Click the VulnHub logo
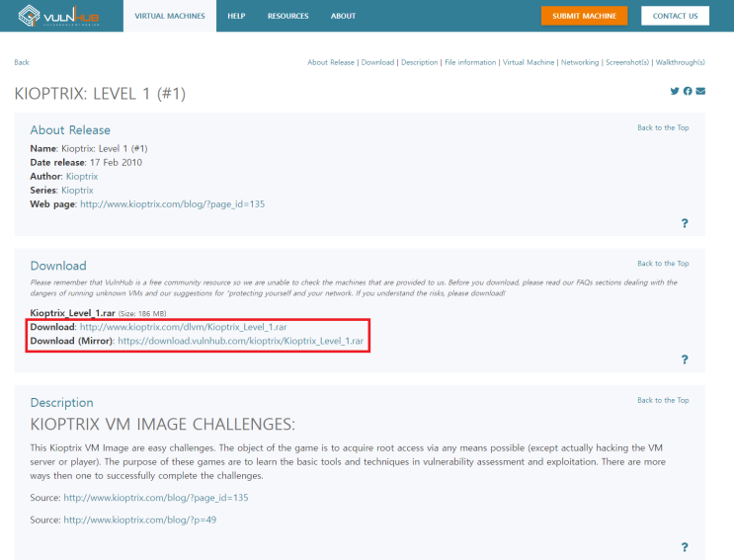This screenshot has width=734, height=560. (58, 16)
